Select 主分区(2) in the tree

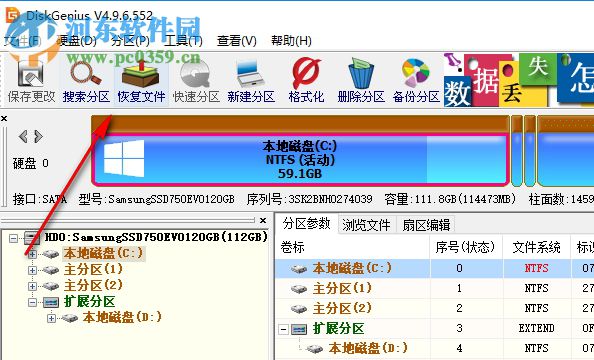click(93, 285)
